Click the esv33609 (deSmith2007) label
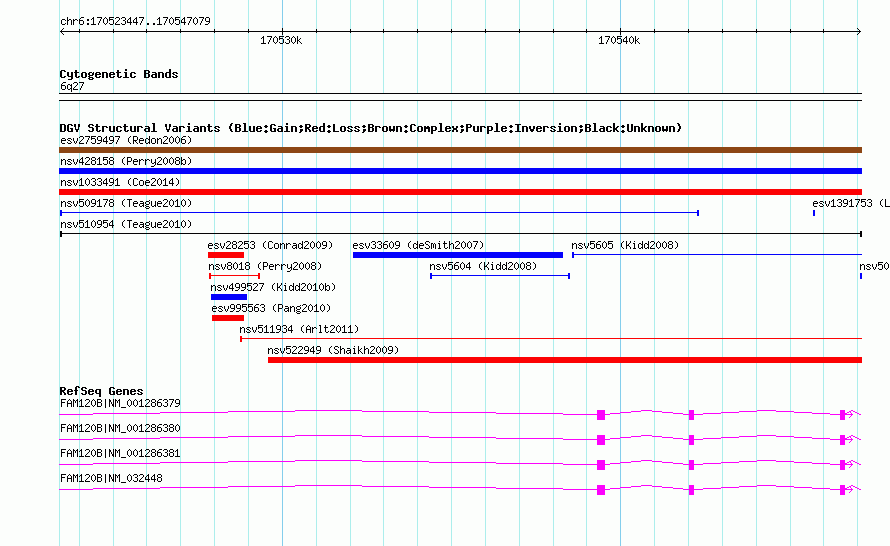Viewport: 890px width, 546px height. click(418, 245)
